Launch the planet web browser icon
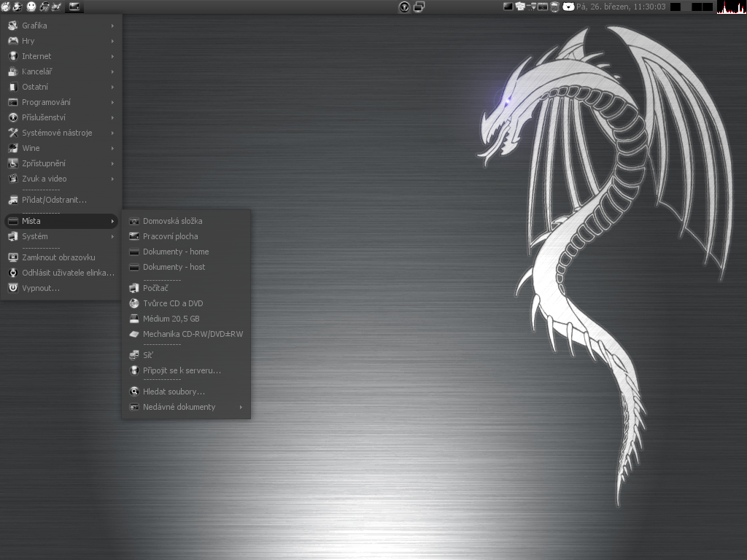Viewport: 747px width, 560px height. click(x=18, y=7)
